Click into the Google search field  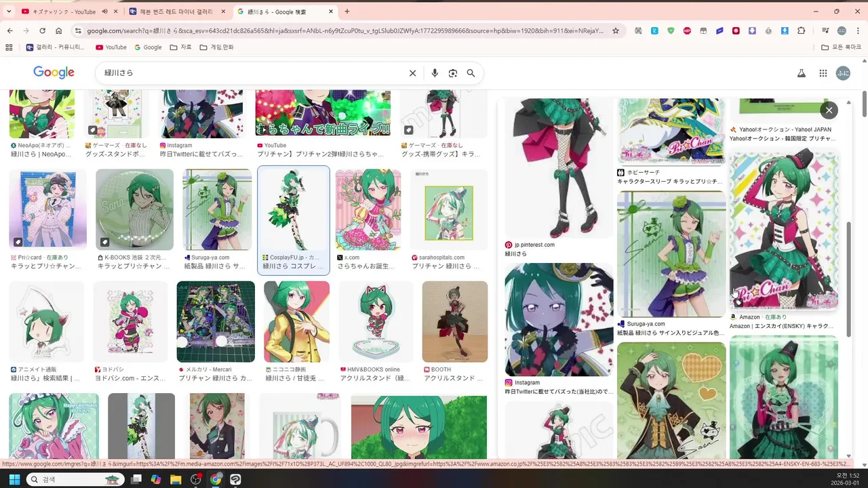(x=251, y=73)
